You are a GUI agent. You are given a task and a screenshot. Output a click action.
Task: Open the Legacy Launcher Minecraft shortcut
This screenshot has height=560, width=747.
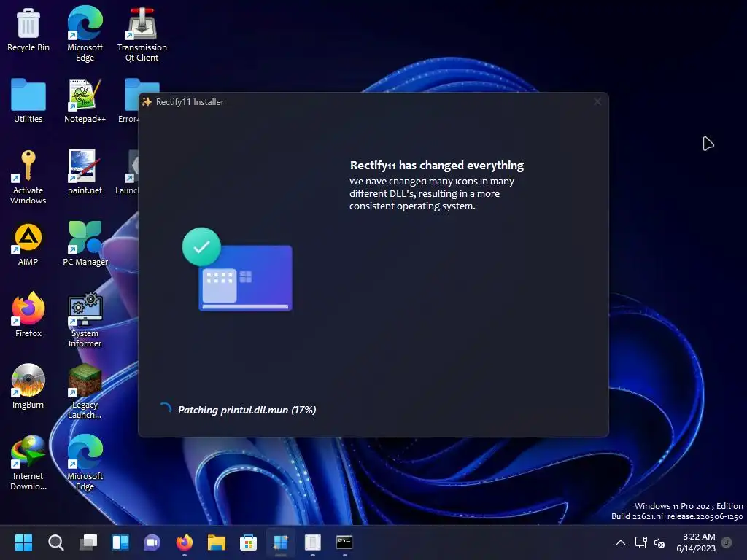point(85,392)
